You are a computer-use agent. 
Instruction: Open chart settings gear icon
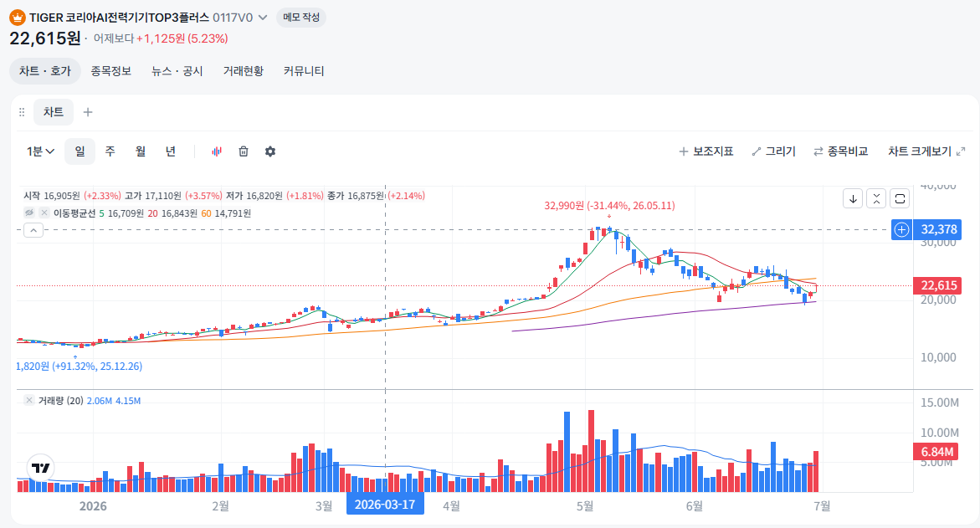[270, 151]
